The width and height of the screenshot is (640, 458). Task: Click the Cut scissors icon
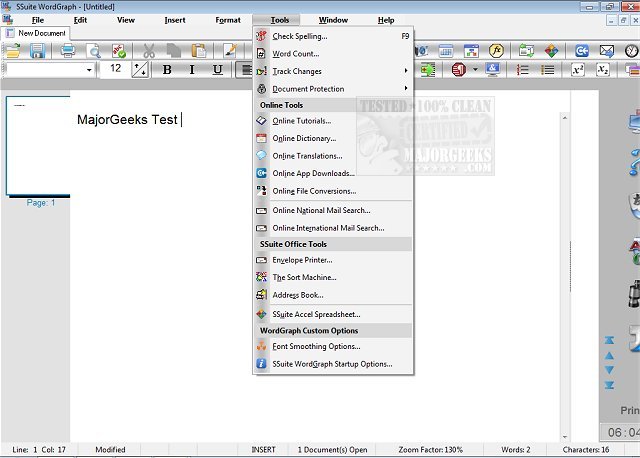pos(149,51)
